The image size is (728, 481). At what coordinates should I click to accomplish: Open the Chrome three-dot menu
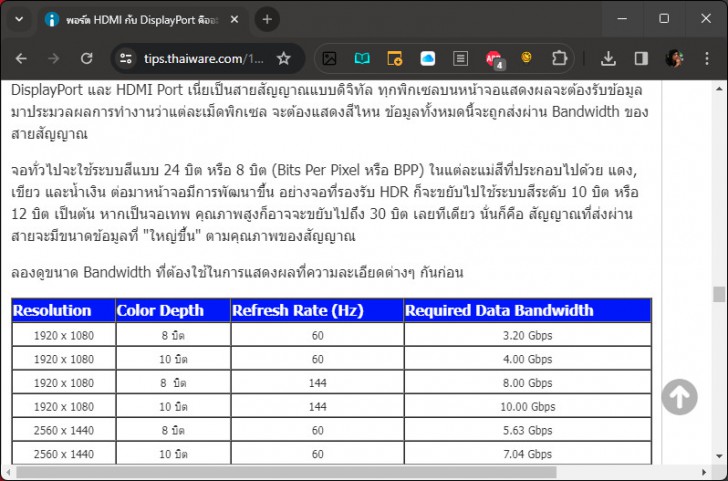(x=707, y=58)
